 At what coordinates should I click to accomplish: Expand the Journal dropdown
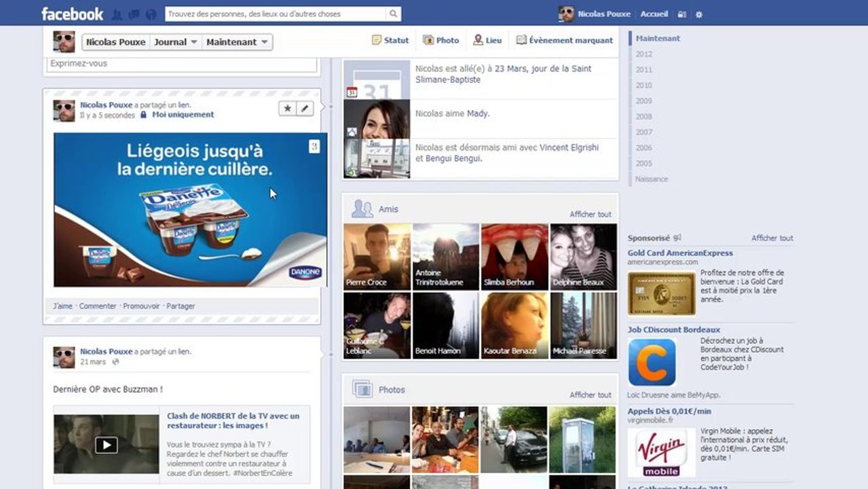click(176, 42)
